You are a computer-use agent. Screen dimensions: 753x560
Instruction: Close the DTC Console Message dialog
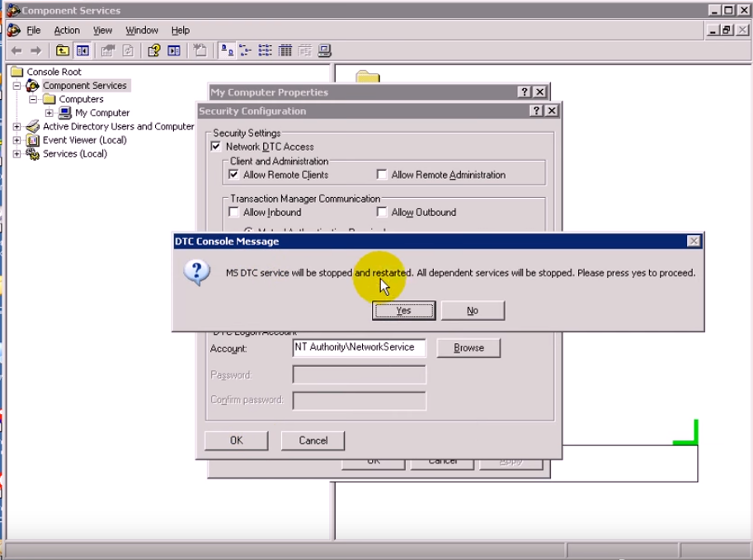(x=694, y=241)
